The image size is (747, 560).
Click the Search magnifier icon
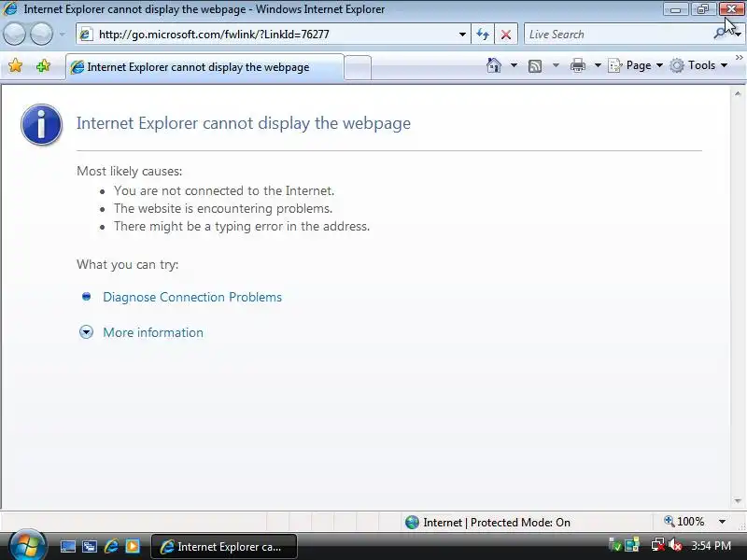[x=719, y=34]
